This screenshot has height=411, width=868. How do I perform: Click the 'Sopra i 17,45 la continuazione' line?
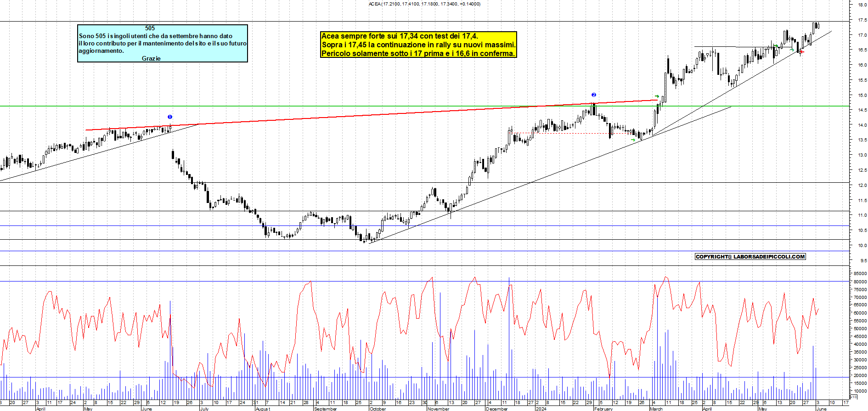tap(418, 45)
